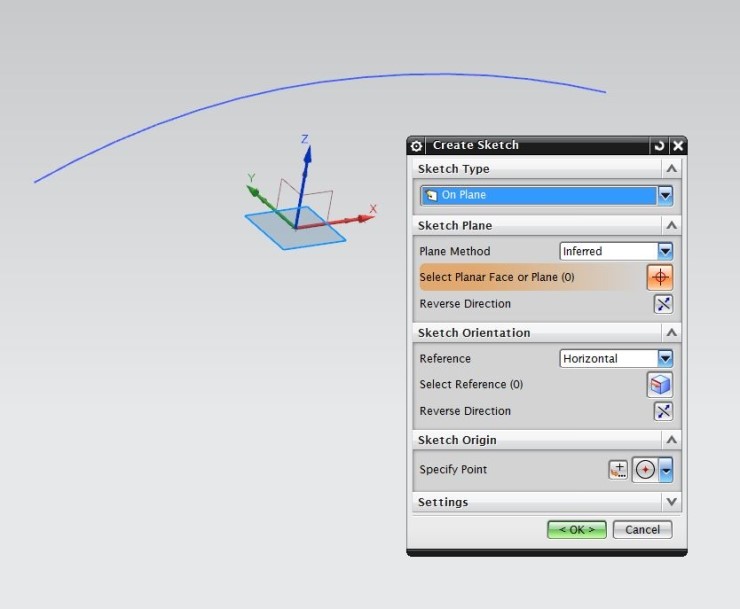This screenshot has height=609, width=740.
Task: Open the Reference 'Horizontal' dropdown
Action: tap(665, 358)
